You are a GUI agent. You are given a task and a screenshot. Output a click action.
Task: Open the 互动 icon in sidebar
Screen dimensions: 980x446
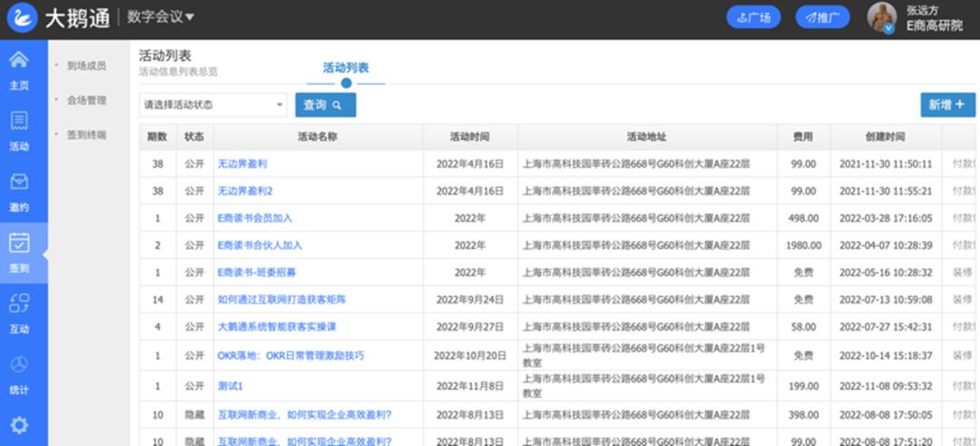(19, 303)
